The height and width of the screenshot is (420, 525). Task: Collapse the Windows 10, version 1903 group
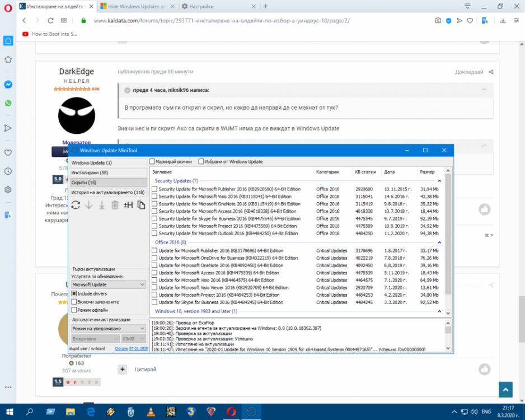pos(439,311)
